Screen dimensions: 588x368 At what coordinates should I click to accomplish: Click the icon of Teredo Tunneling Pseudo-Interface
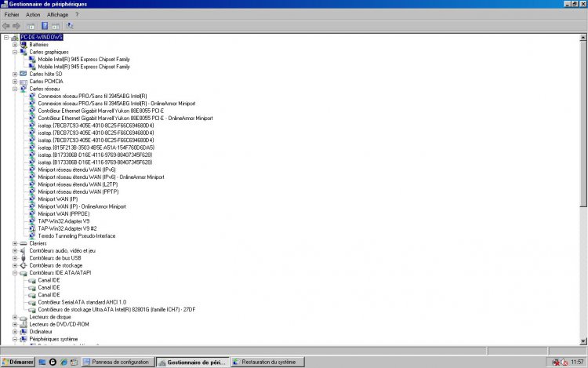click(32, 236)
